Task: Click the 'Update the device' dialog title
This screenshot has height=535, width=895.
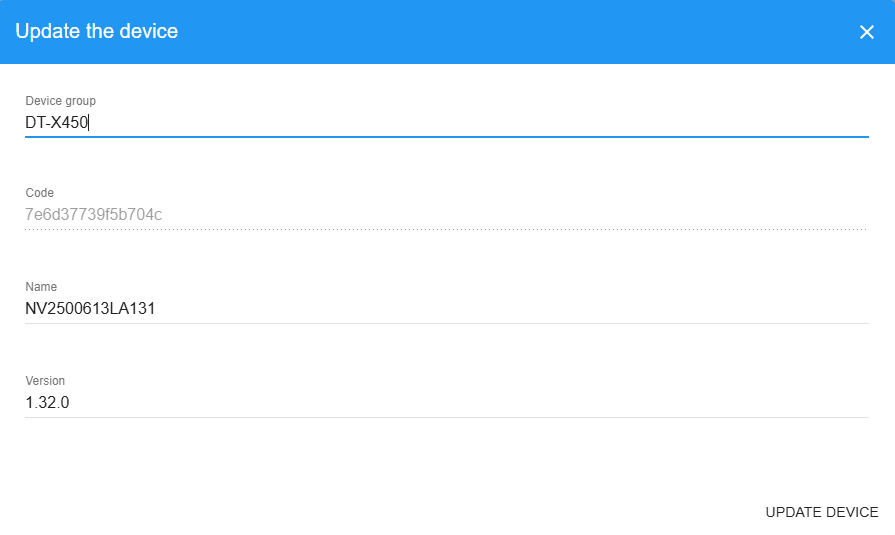Action: coord(97,31)
